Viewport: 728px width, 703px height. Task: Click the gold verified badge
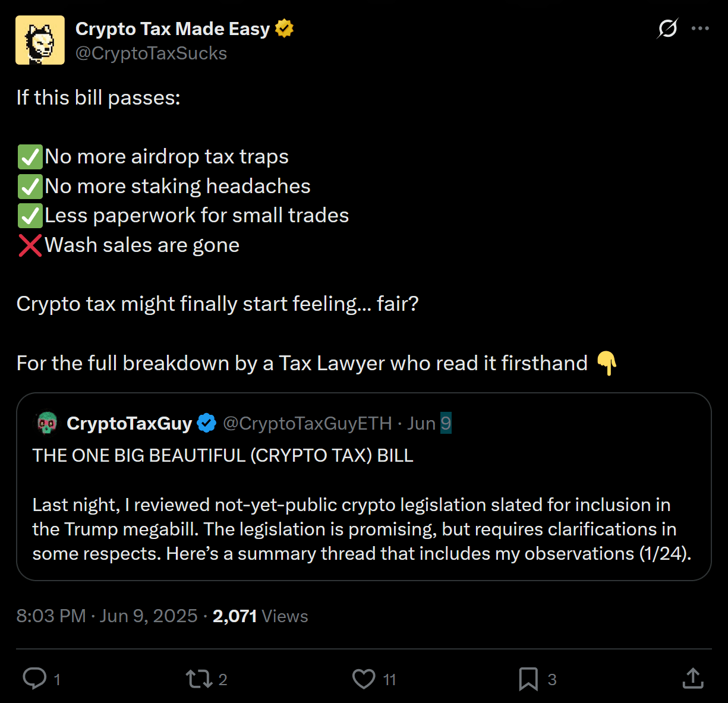(x=285, y=29)
